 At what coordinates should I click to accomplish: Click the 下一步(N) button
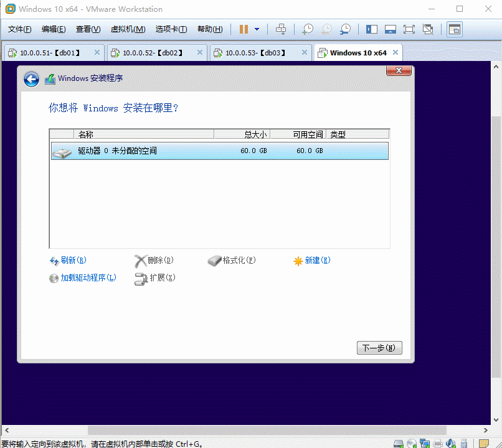pos(379,348)
